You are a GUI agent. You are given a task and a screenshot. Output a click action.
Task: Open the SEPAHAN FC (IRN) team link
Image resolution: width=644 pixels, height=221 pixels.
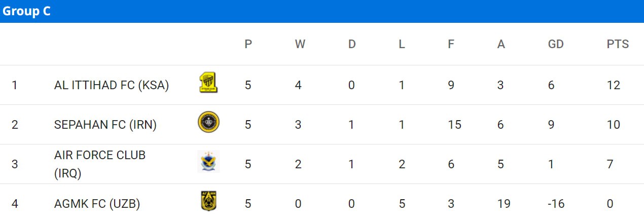point(105,125)
